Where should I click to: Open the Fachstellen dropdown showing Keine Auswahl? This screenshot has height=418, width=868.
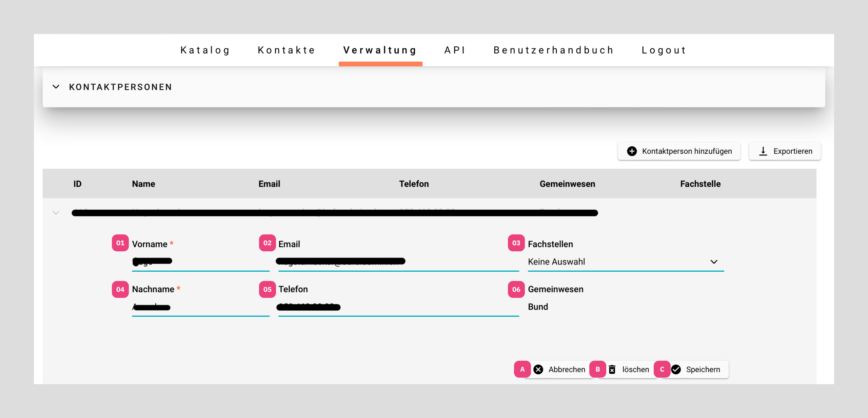pos(626,262)
